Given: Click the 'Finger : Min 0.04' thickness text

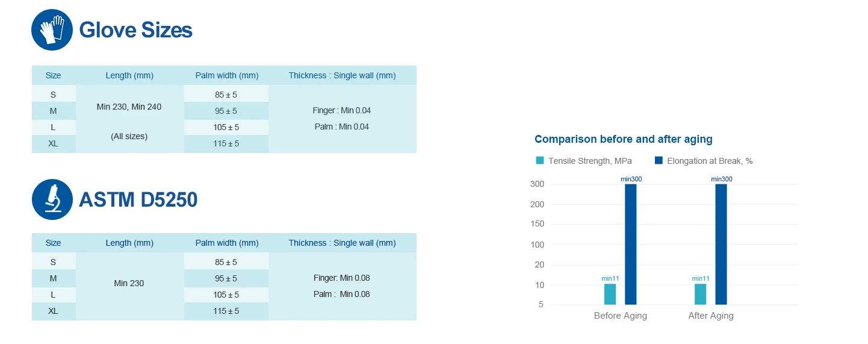Looking at the screenshot, I should [x=341, y=111].
